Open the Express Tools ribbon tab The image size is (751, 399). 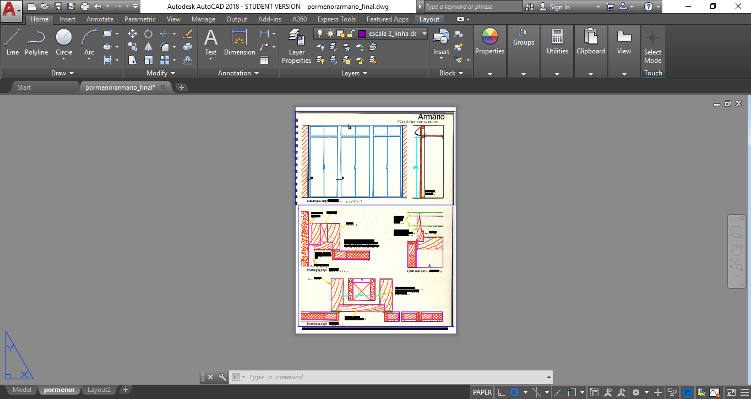pos(336,19)
